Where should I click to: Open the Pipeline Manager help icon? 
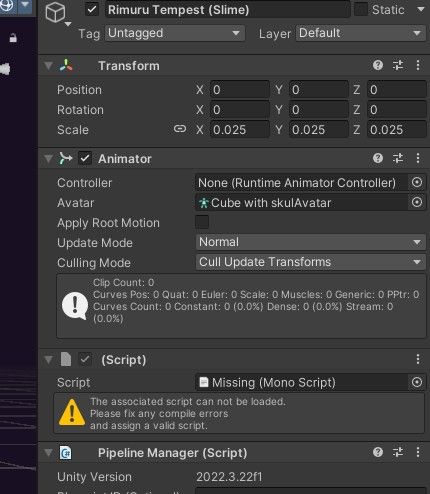click(378, 452)
